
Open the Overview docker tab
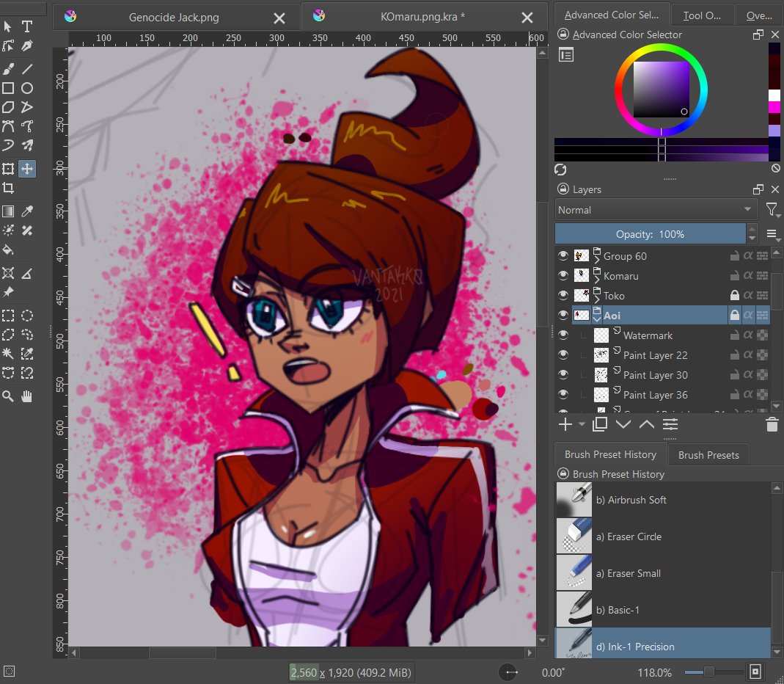pos(758,15)
